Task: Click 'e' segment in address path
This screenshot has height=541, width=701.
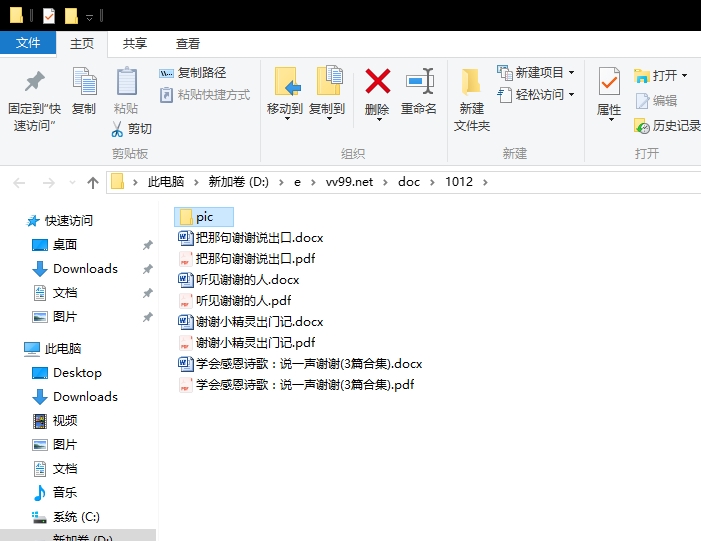Action: (297, 182)
